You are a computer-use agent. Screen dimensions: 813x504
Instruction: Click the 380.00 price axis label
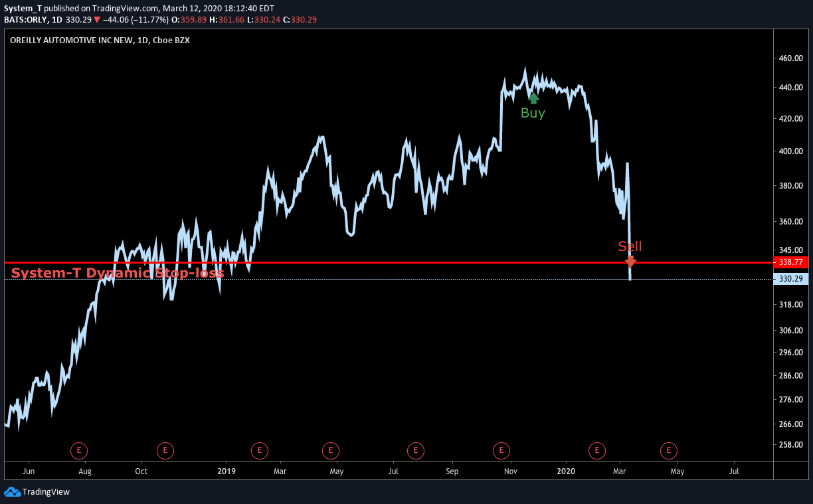pos(790,186)
